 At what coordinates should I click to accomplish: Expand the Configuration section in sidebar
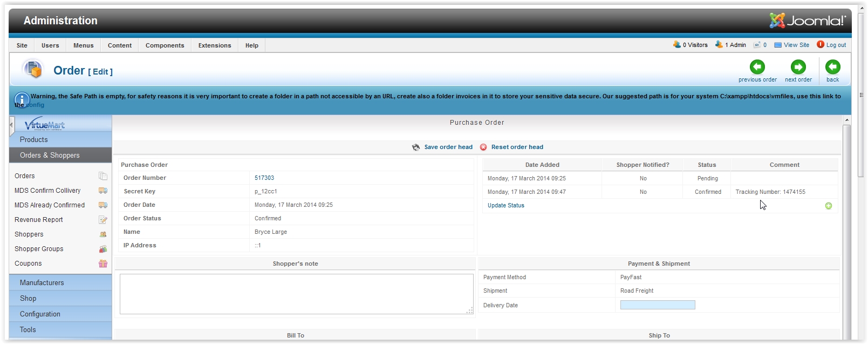[x=40, y=314]
